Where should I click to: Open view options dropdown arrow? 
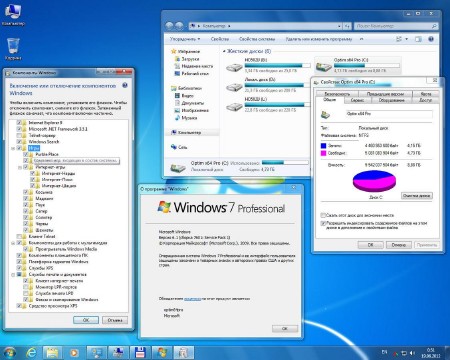[407, 39]
